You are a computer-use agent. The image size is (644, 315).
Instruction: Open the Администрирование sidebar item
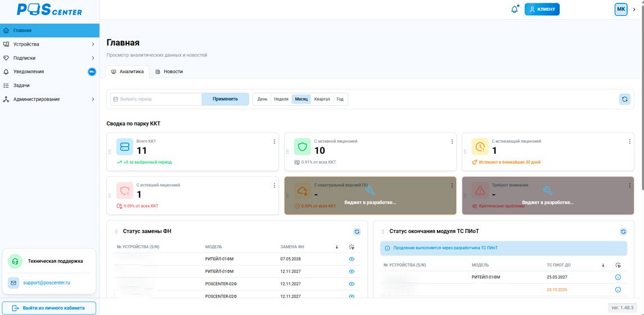[x=49, y=99]
